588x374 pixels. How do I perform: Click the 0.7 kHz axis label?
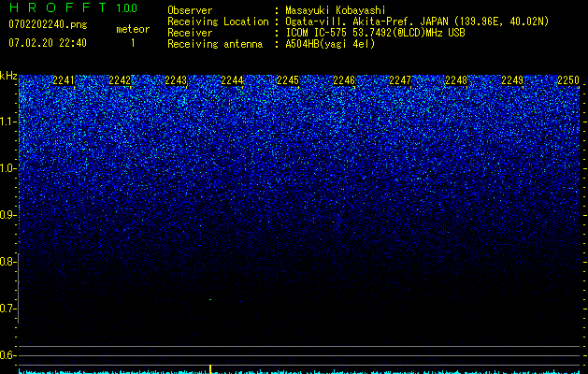[7, 309]
